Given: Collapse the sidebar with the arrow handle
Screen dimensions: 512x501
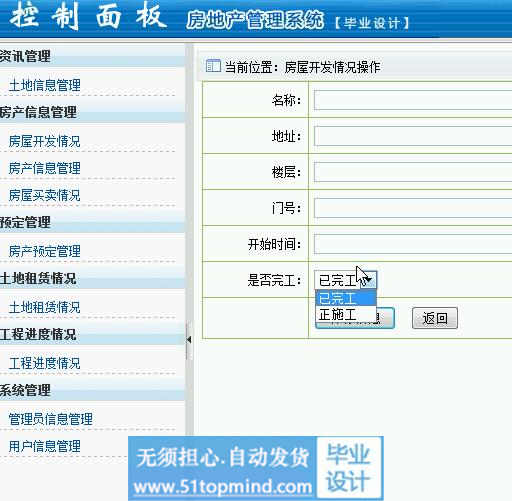Looking at the screenshot, I should (x=189, y=340).
